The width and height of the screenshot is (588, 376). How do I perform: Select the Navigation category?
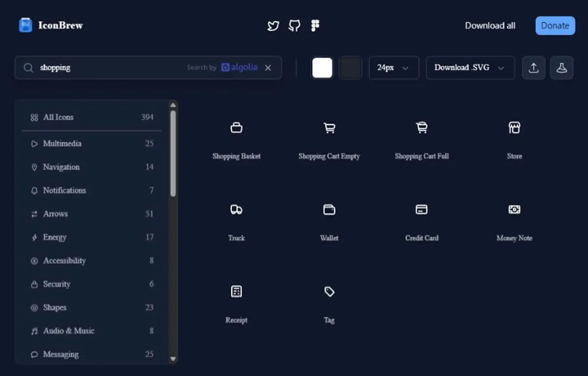point(92,167)
